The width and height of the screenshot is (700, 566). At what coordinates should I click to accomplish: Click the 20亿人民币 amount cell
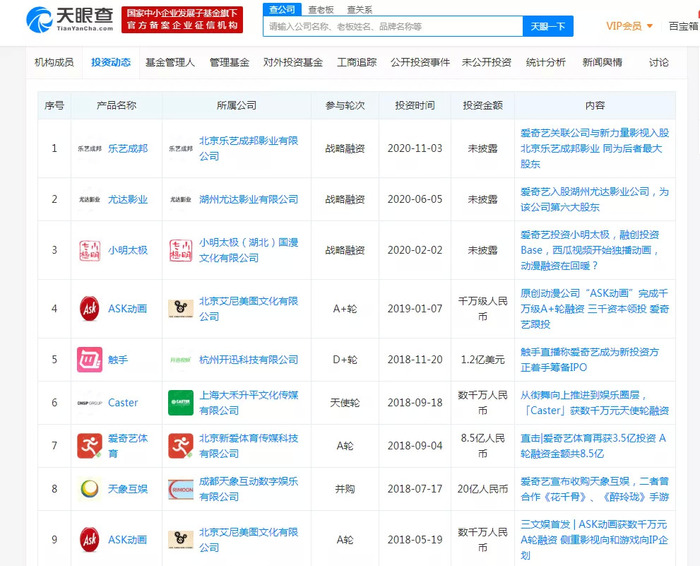483,489
